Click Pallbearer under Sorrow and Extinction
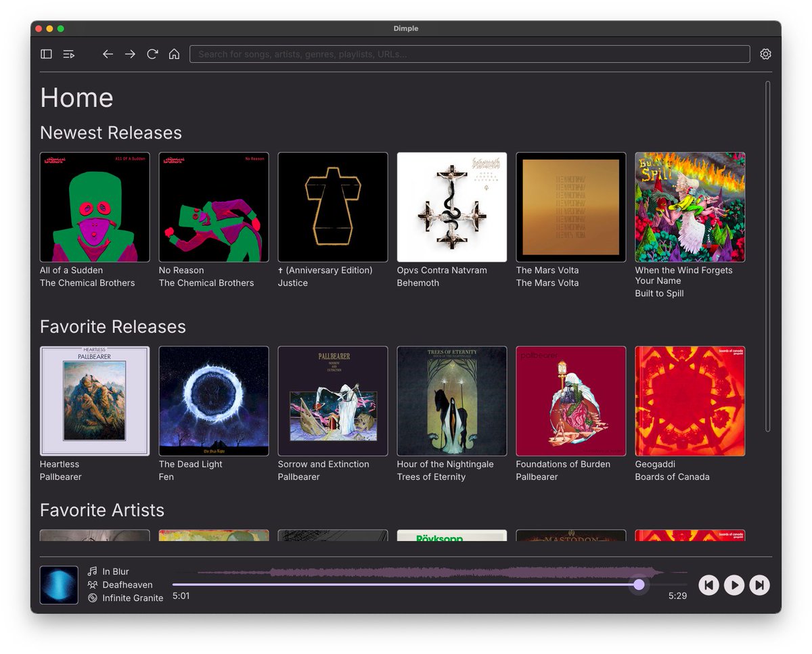The height and width of the screenshot is (654, 812). (299, 477)
